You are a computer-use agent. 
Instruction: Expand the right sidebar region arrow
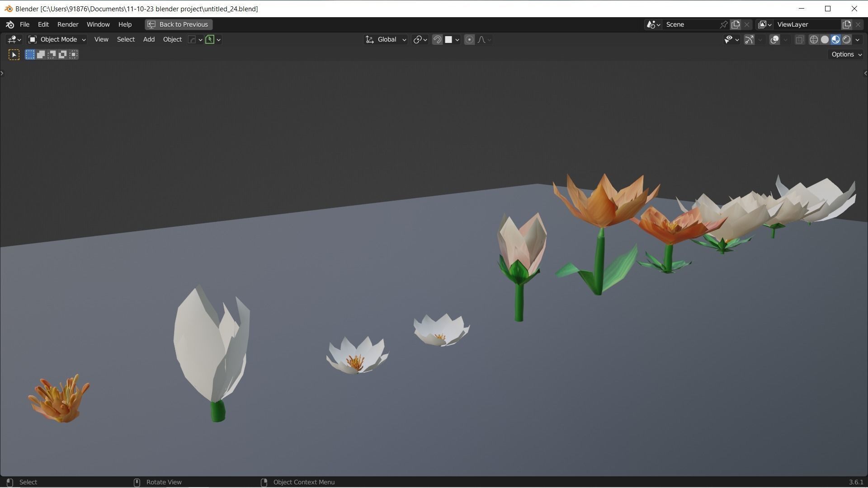pyautogui.click(x=865, y=73)
